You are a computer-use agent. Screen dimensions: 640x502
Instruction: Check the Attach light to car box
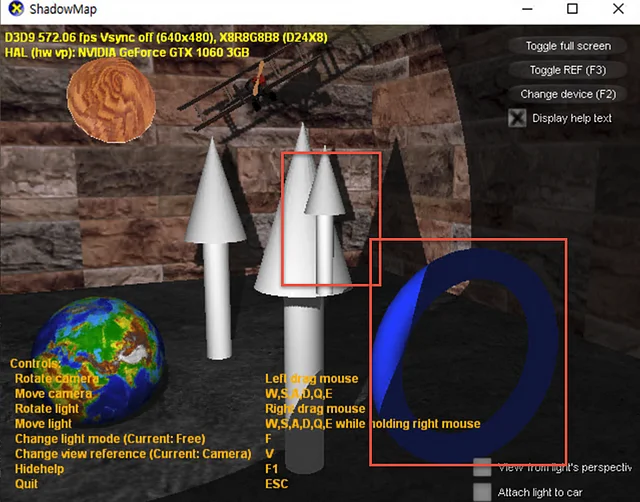[x=483, y=491]
